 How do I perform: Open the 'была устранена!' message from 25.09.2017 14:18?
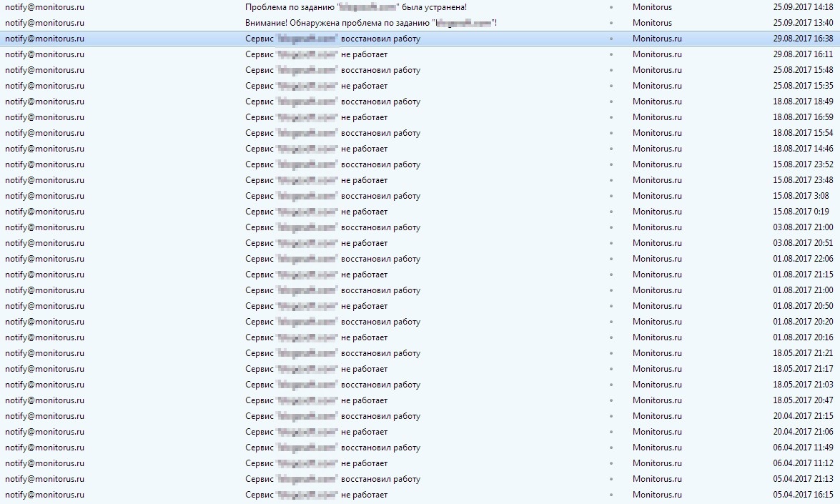[x=356, y=7]
